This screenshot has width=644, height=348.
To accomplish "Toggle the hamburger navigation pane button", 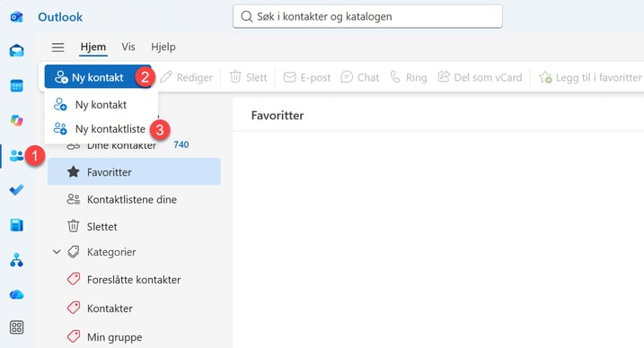I will click(57, 48).
